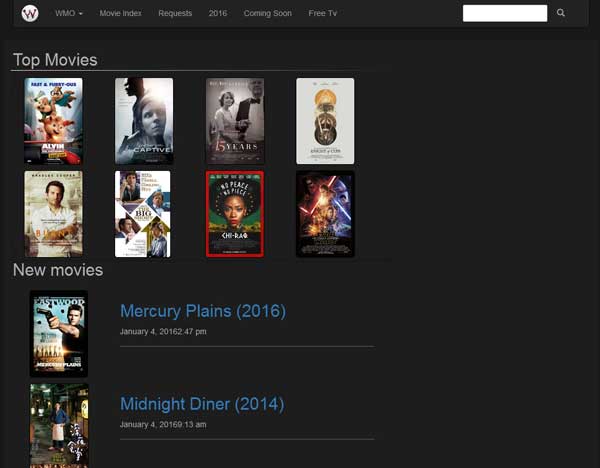Open the Movie Index page
Image resolution: width=600 pixels, height=468 pixels.
(120, 13)
